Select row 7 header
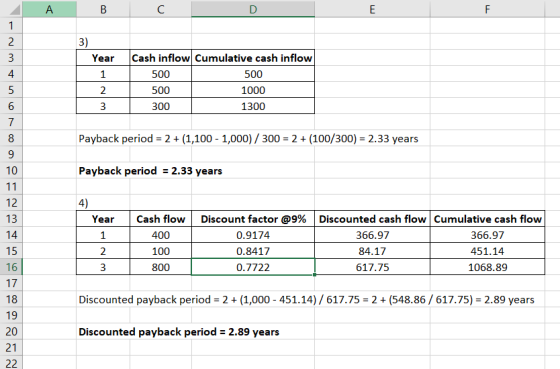The image size is (560, 369). tap(11, 123)
